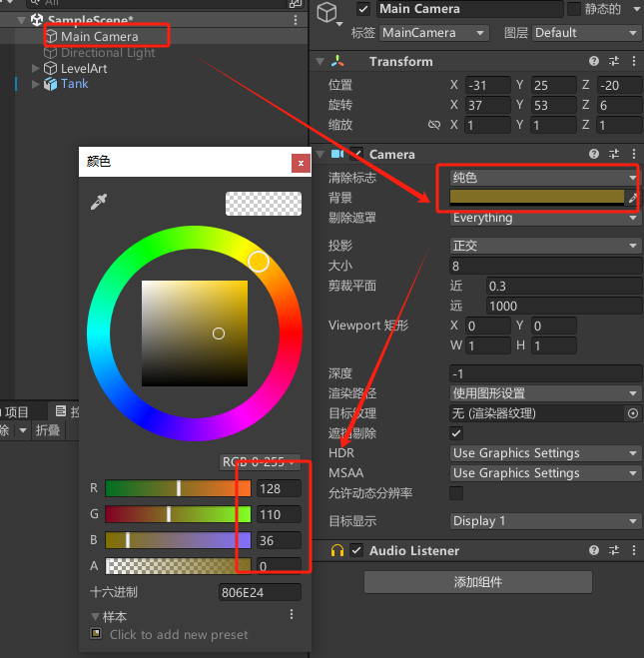Click the Audio Listener headphones icon
The width and height of the screenshot is (644, 658).
(x=337, y=550)
